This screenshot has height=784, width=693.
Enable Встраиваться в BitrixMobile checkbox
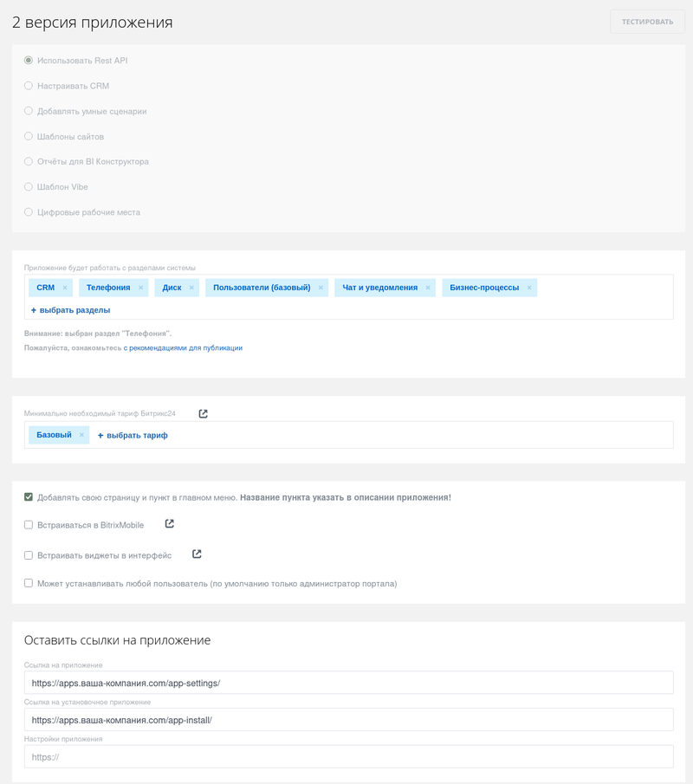click(29, 525)
